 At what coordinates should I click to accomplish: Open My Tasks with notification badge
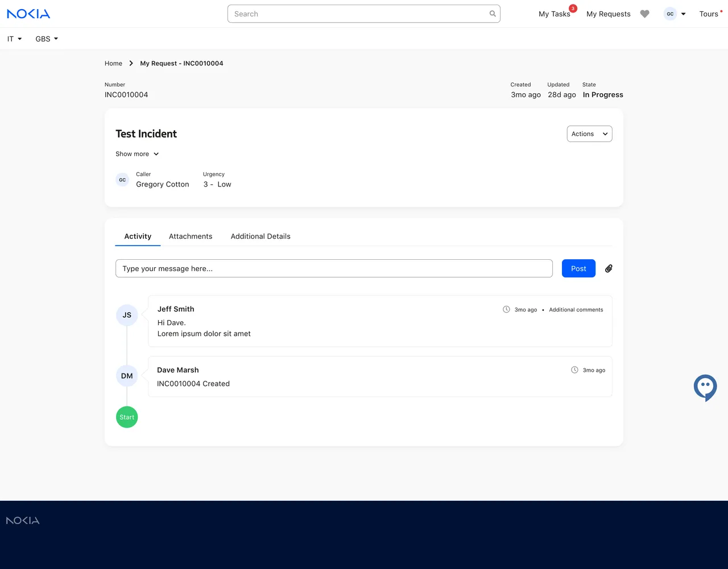click(554, 14)
